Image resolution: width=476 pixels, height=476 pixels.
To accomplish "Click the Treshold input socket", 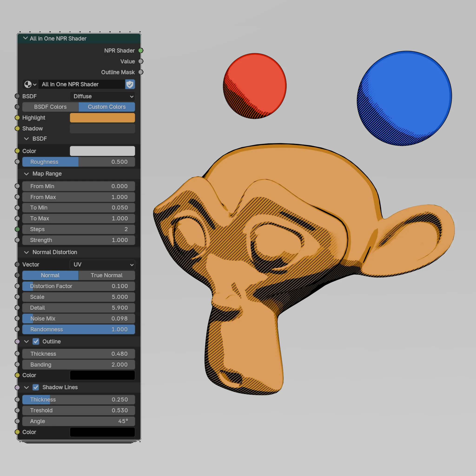I will (17, 410).
